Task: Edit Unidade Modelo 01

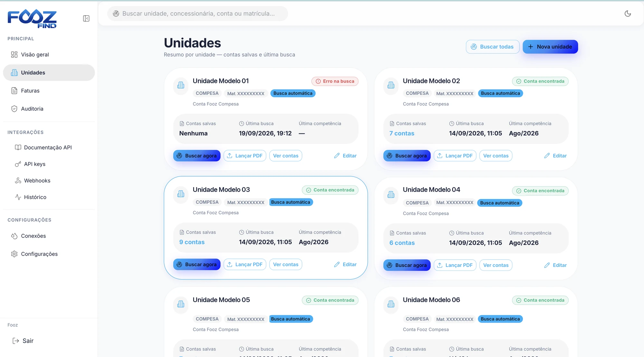Action: pos(345,156)
